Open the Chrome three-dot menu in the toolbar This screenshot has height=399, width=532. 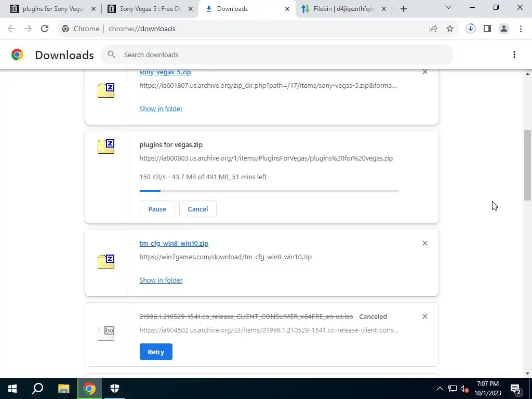pyautogui.click(x=521, y=29)
